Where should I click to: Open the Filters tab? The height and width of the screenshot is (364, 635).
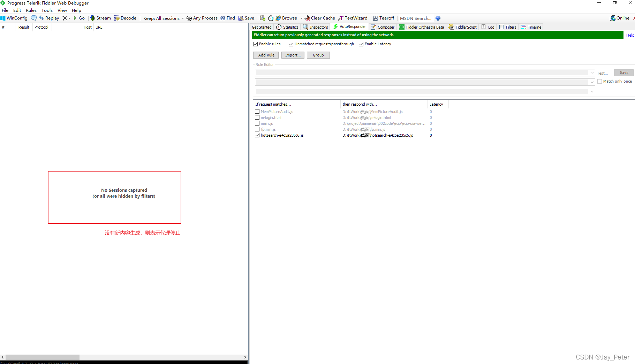(508, 27)
